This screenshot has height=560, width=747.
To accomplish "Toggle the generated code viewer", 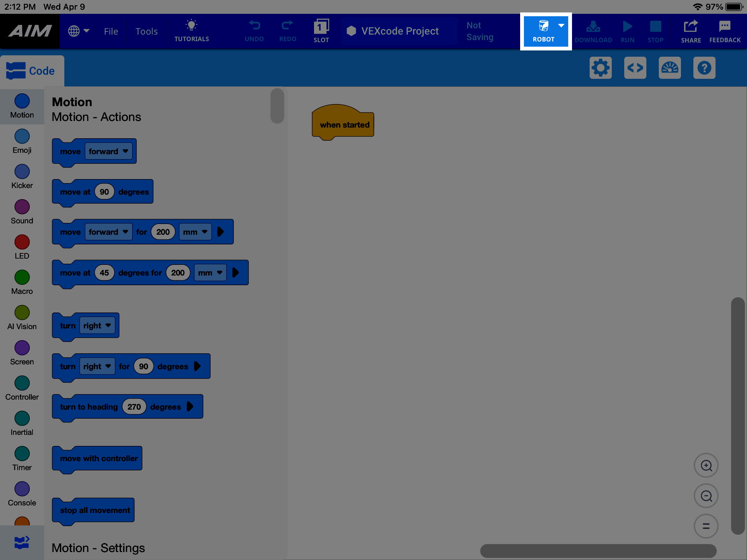I will point(635,68).
